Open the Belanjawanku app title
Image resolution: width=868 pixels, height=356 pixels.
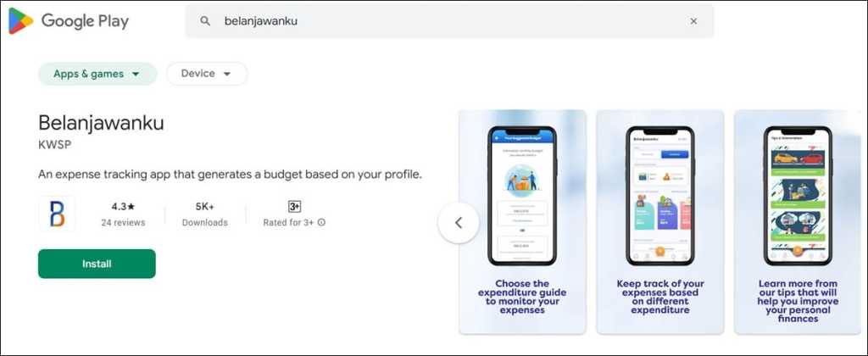[x=102, y=122]
